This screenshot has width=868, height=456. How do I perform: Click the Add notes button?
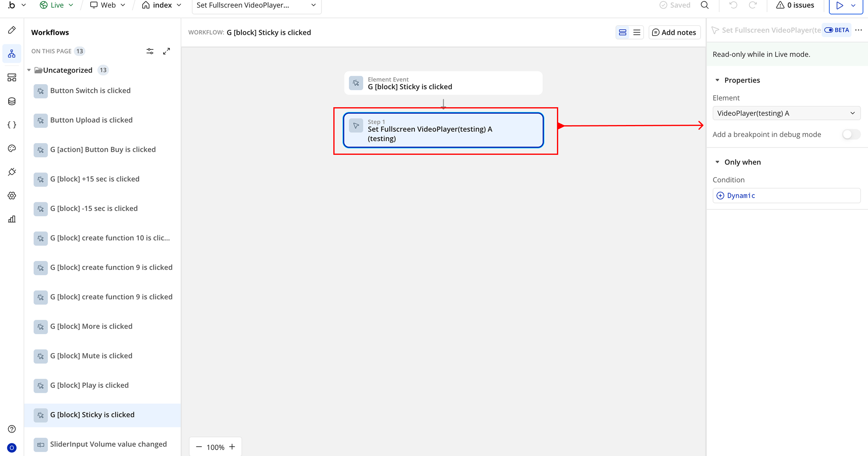coord(674,32)
